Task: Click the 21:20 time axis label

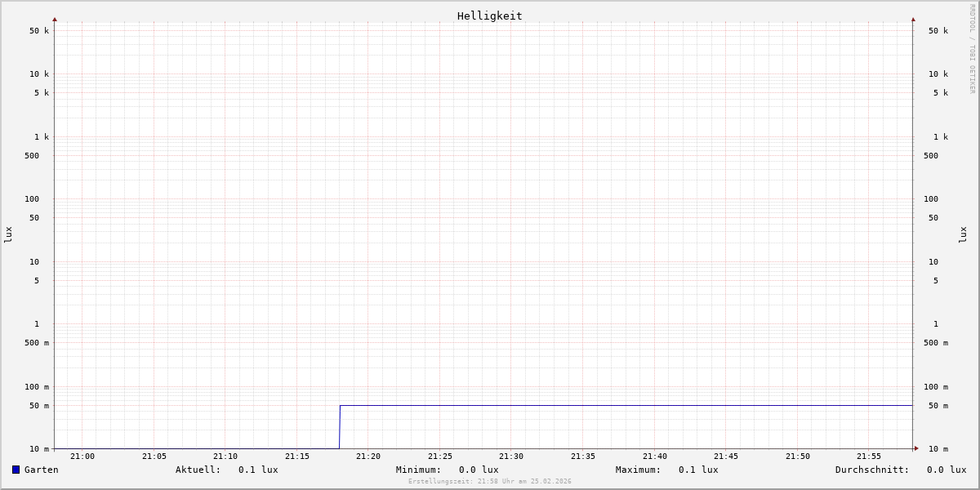Action: (368, 457)
